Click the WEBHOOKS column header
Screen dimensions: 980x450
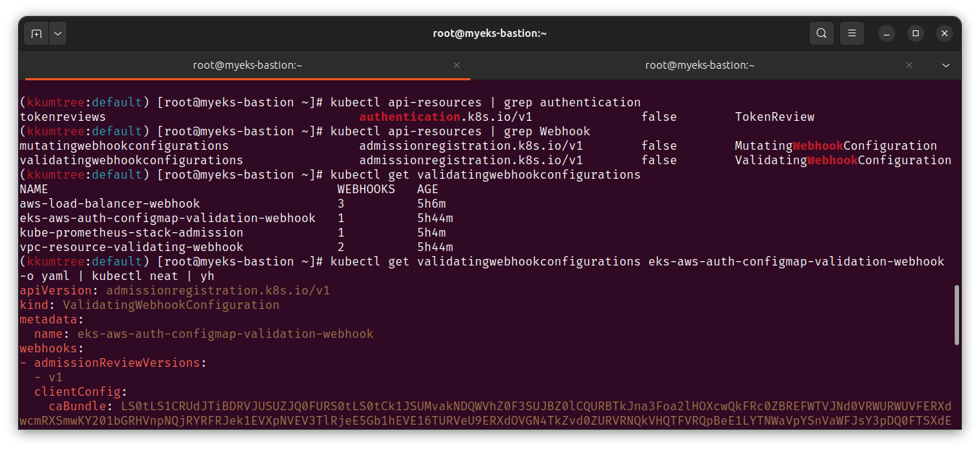coord(366,190)
